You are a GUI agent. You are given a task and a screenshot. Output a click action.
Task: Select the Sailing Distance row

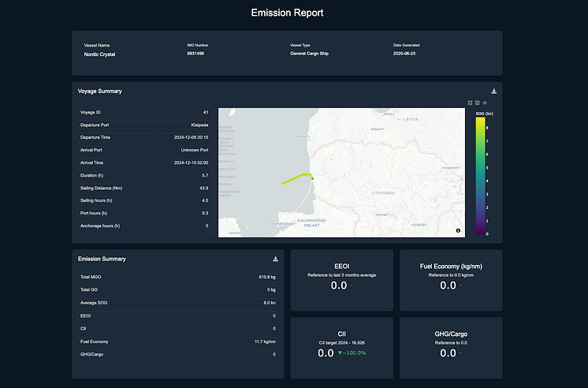[144, 188]
